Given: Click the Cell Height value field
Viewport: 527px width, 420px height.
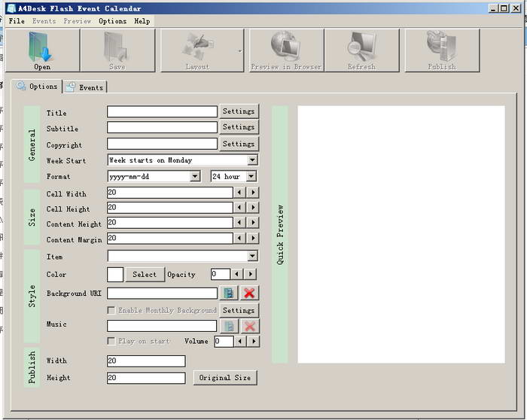Looking at the screenshot, I should pos(169,207).
